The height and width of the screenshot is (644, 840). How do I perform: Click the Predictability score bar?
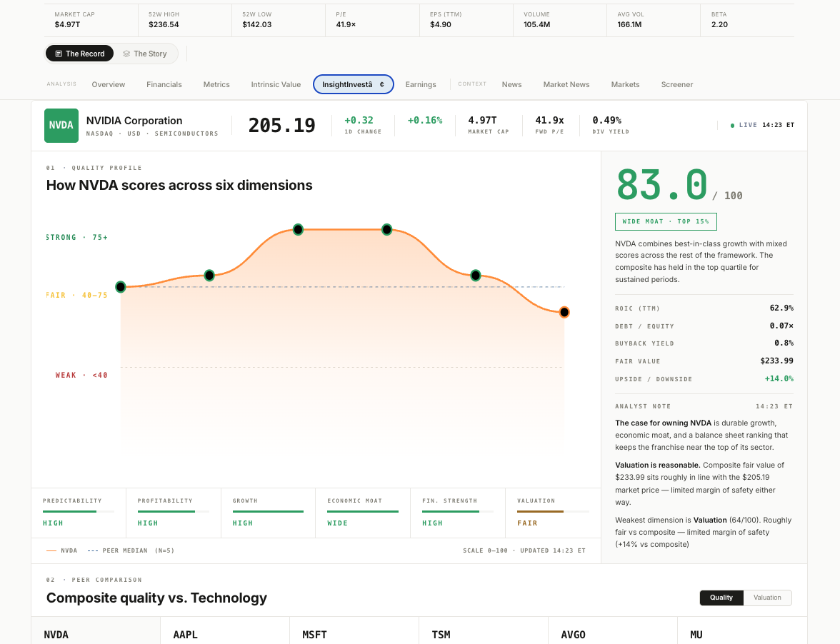(x=79, y=512)
